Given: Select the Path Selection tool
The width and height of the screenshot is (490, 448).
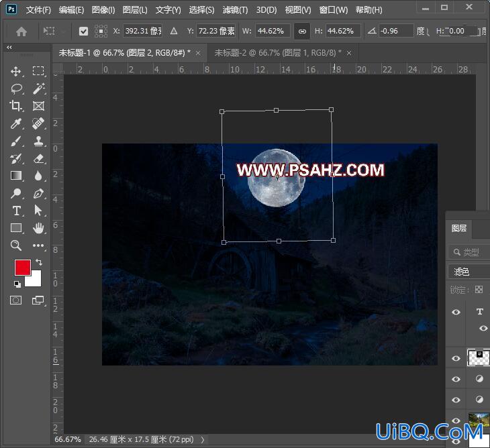Looking at the screenshot, I should pyautogui.click(x=38, y=211).
